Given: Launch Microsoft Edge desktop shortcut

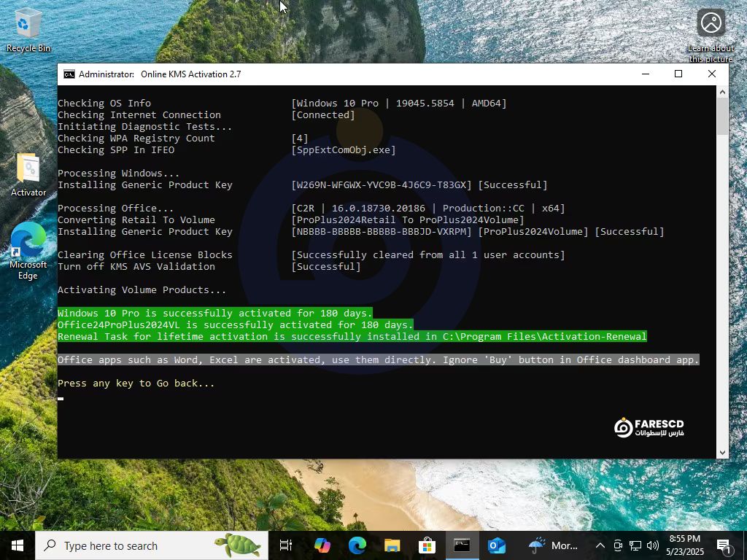Looking at the screenshot, I should (28, 251).
